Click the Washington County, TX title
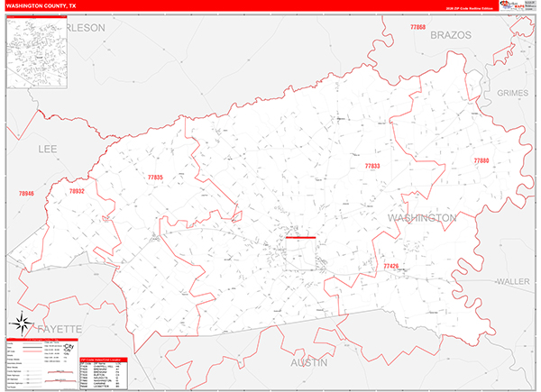Screen dimensions: 541x392 41,6
